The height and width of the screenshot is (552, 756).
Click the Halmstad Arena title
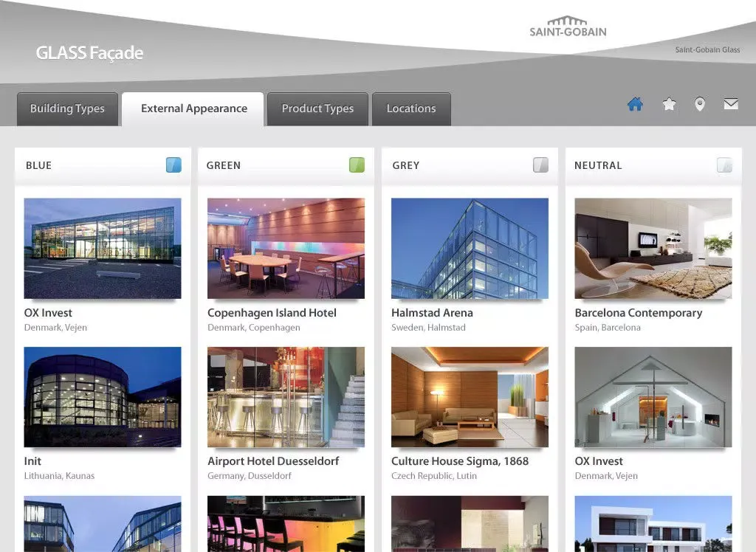point(432,313)
